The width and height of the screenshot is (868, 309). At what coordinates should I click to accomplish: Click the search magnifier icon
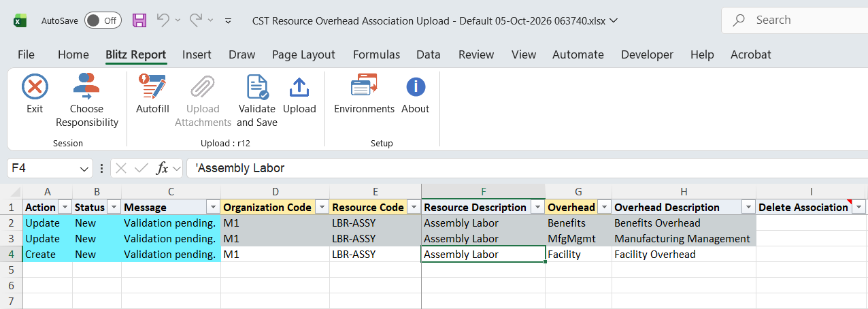click(739, 20)
